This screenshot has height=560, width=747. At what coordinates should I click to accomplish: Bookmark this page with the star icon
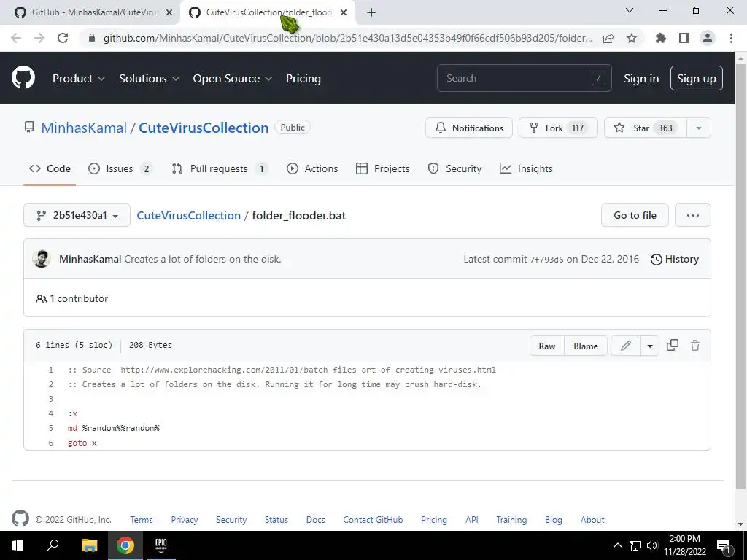632,38
